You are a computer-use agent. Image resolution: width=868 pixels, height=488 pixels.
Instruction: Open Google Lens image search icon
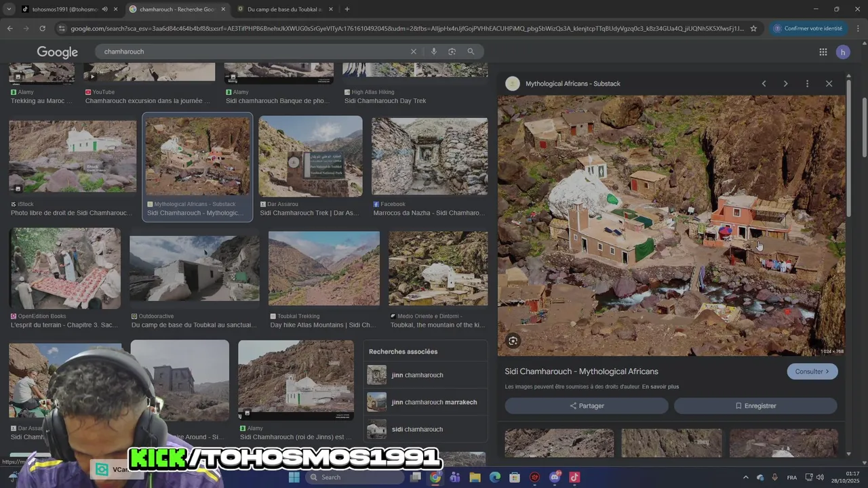452,52
